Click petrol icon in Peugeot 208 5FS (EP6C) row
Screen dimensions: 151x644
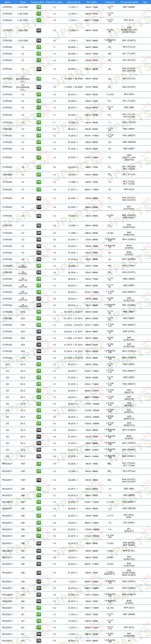[39, 523]
